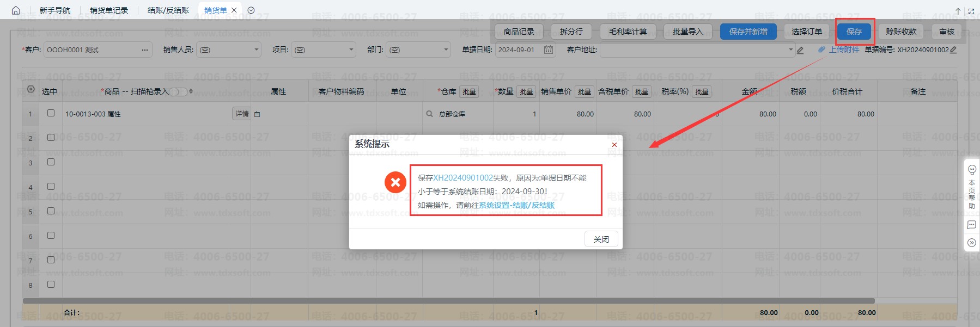This screenshot has width=980, height=327.
Task: Select the checkbox in row 3
Action: [x=51, y=162]
